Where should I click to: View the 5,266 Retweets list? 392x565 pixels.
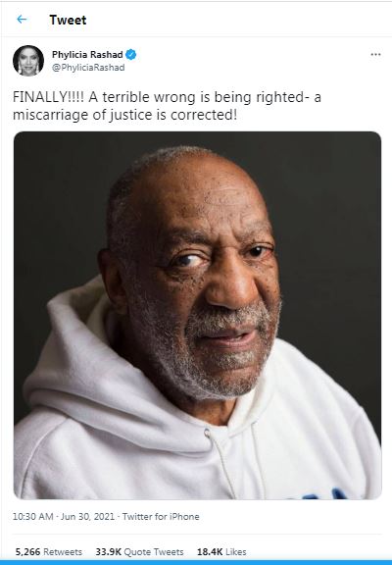49,551
